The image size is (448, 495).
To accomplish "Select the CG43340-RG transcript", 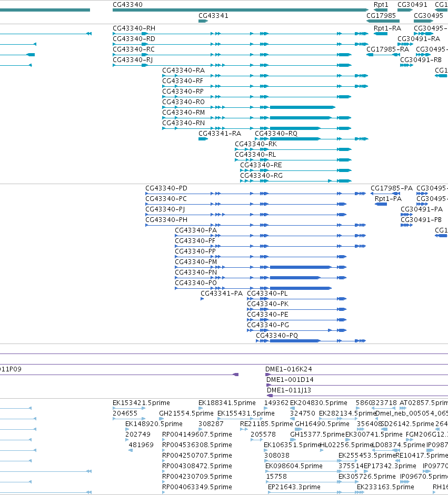I will point(261,176).
